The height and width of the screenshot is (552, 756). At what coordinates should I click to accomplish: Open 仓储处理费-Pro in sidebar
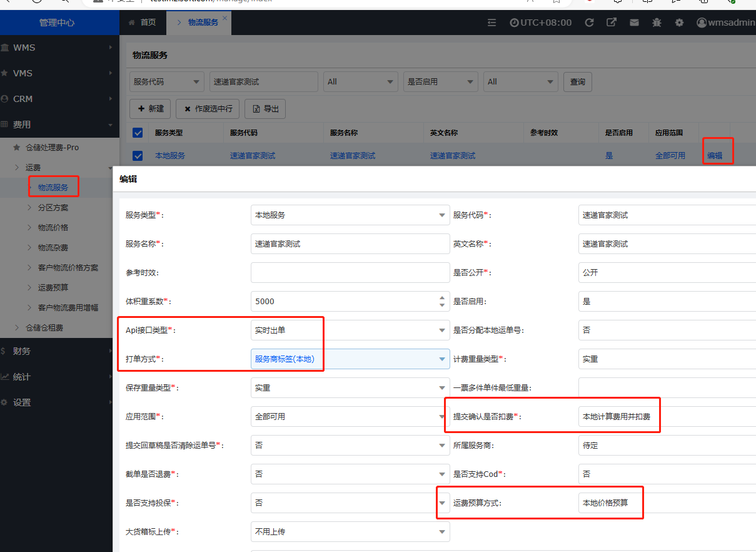tap(52, 147)
